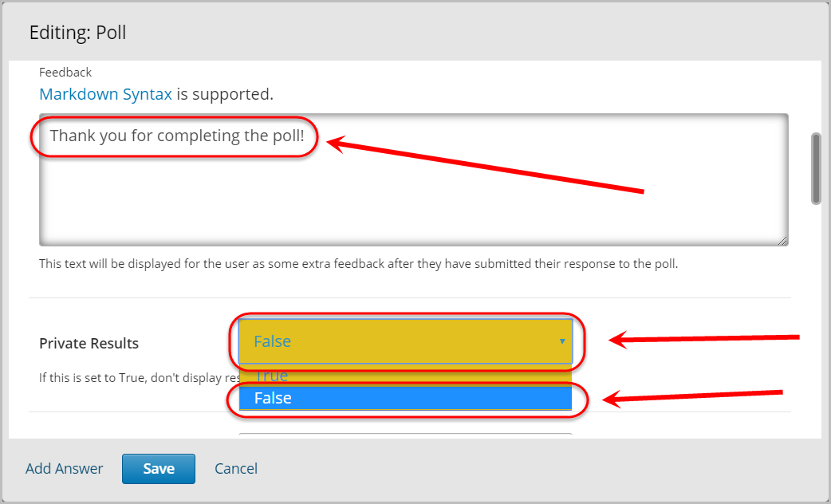Viewport: 831px width, 504px height.
Task: Click the 'Editing: Poll' dialog title
Action: coord(78,33)
